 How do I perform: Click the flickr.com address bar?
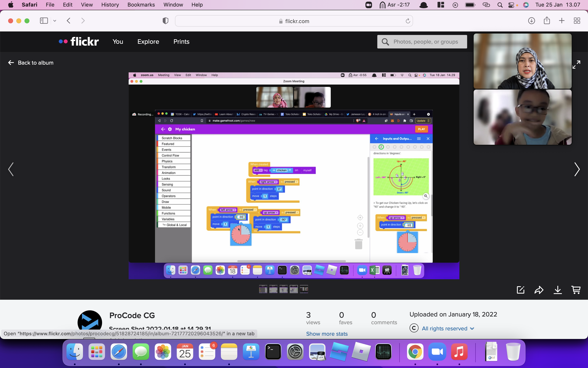pos(294,21)
